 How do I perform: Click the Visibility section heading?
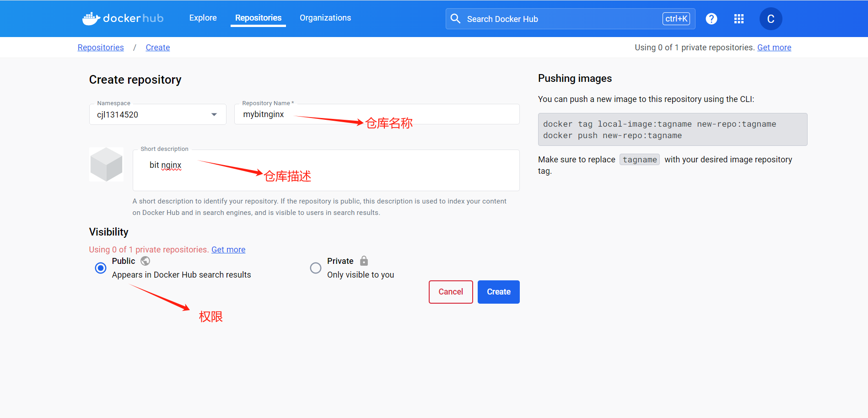point(109,232)
